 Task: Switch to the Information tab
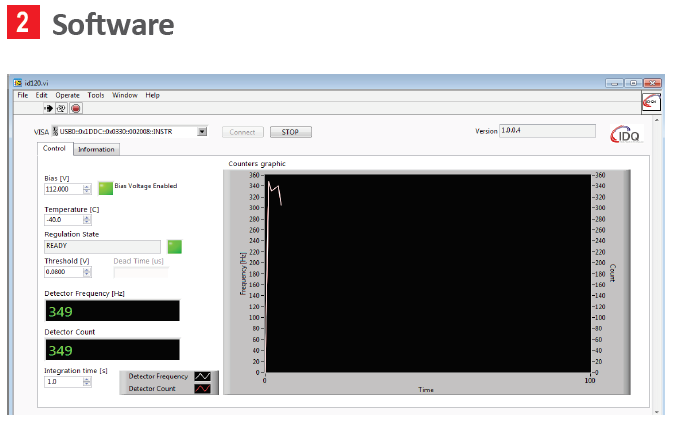96,150
